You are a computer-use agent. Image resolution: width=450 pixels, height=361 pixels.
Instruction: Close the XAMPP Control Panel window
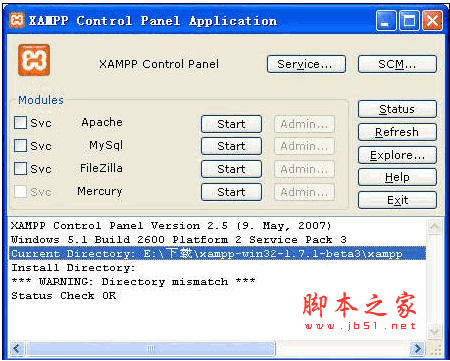click(433, 21)
